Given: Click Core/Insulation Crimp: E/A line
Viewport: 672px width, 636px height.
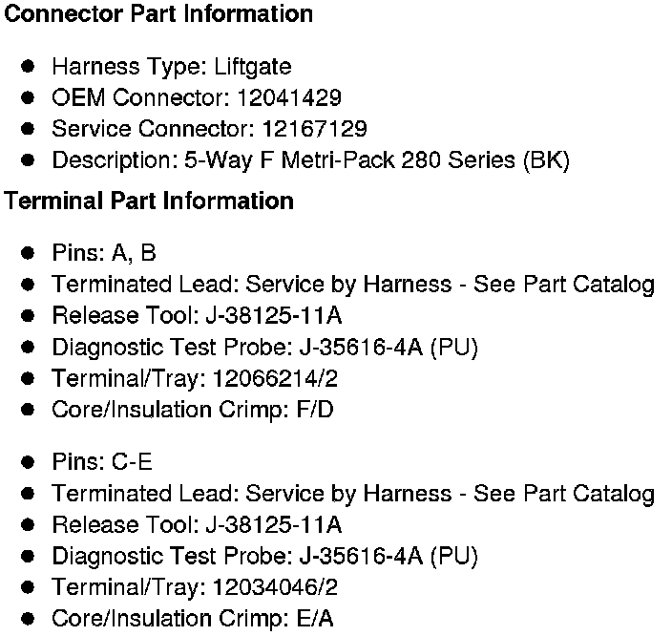Looking at the screenshot, I should 192,619.
